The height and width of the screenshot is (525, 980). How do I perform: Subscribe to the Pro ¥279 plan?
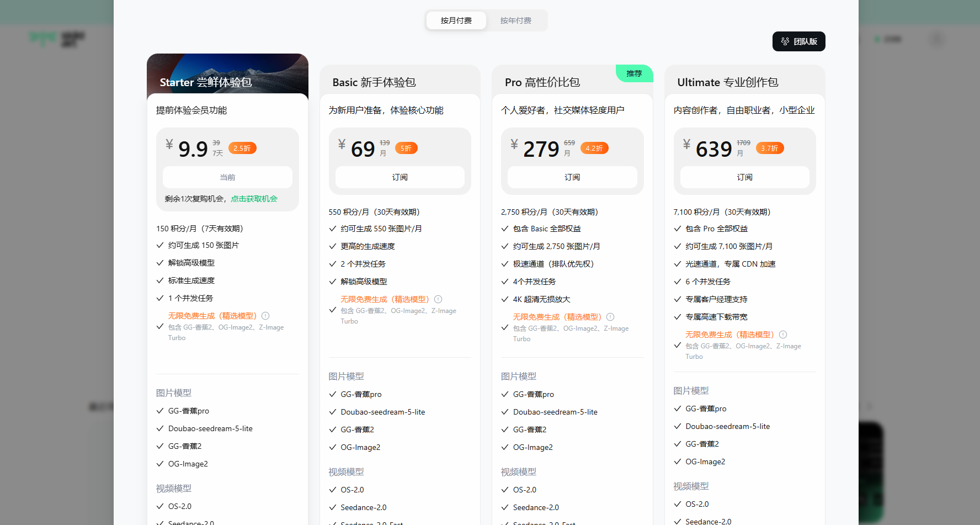point(572,177)
